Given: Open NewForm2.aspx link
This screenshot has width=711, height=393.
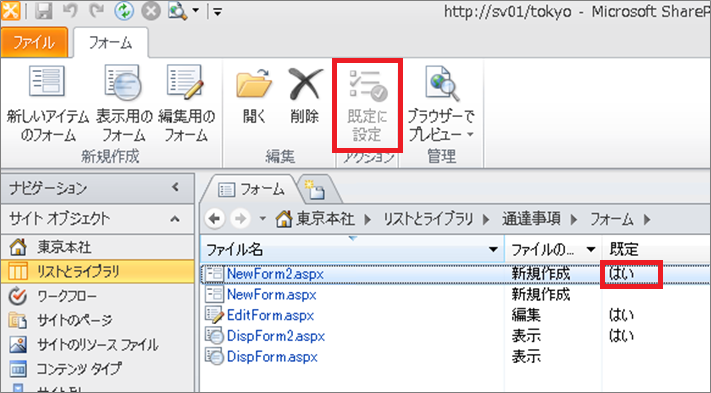Looking at the screenshot, I should pos(275,274).
